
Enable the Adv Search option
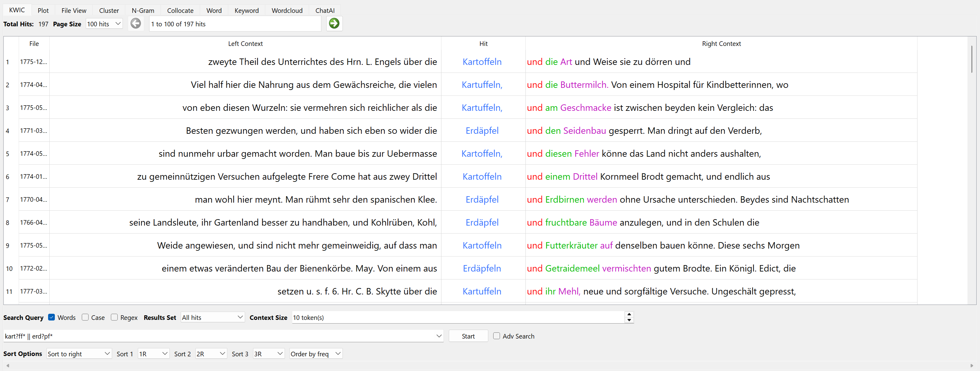point(496,336)
